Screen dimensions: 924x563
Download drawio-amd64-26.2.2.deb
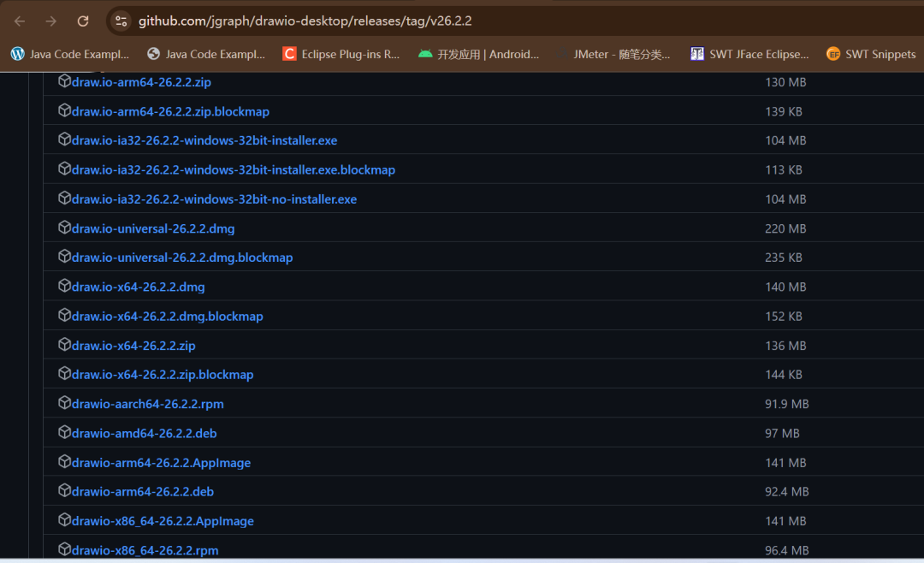(x=145, y=433)
